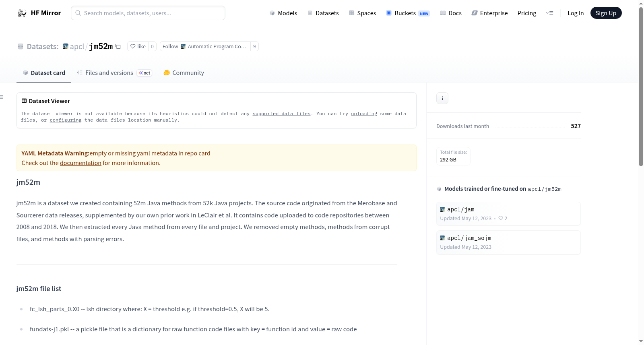Click the jm52m dataset name
Screen dimensions: 644x345
[101, 47]
